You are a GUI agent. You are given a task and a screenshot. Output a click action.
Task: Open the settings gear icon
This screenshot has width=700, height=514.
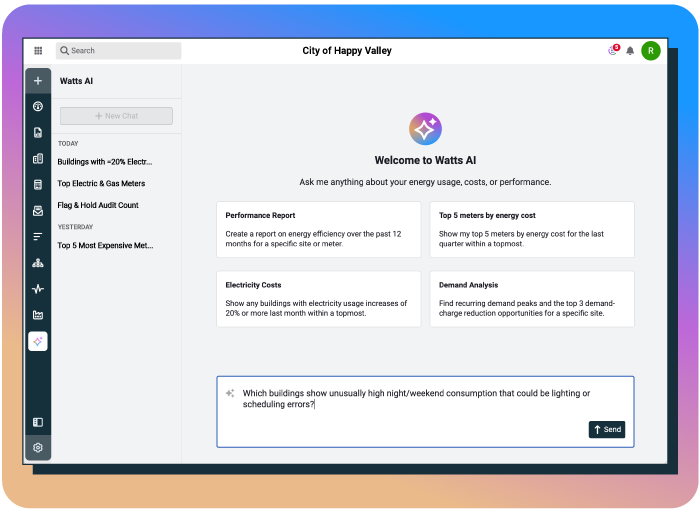coord(38,447)
